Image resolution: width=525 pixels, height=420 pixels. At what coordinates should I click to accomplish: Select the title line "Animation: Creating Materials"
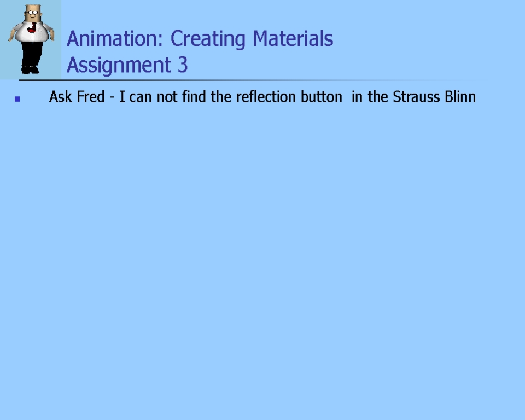200,39
